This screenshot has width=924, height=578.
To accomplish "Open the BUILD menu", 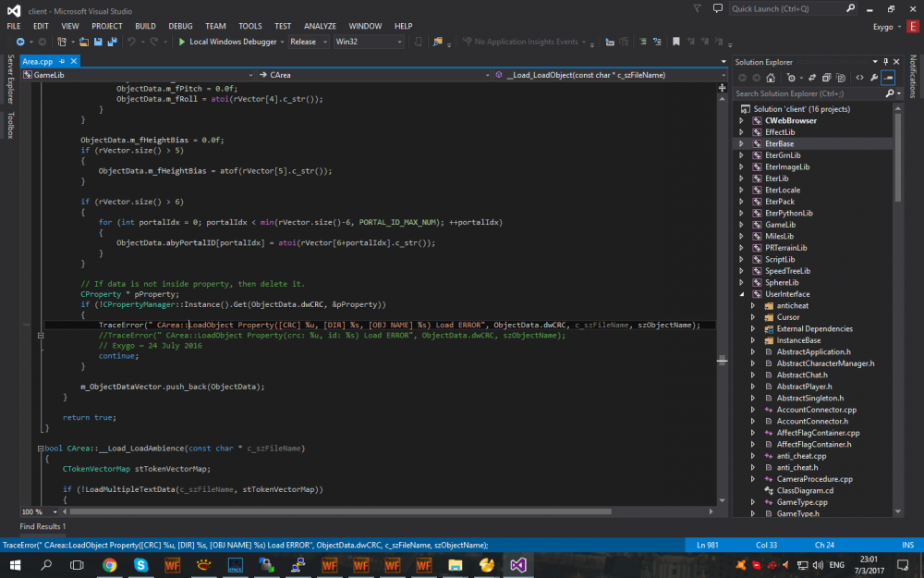I will click(x=146, y=26).
